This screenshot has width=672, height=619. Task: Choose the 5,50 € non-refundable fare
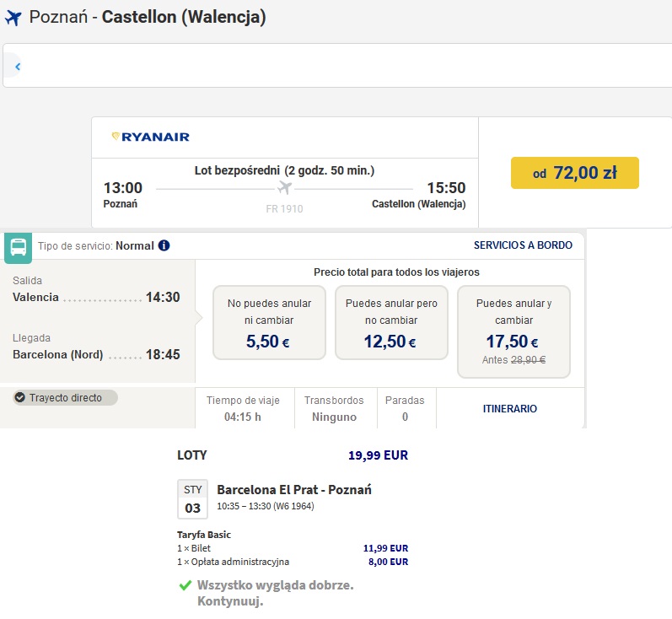269,323
